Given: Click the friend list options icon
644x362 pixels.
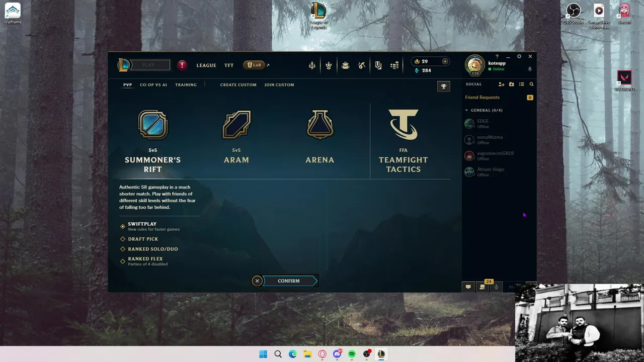Looking at the screenshot, I should [x=521, y=84].
